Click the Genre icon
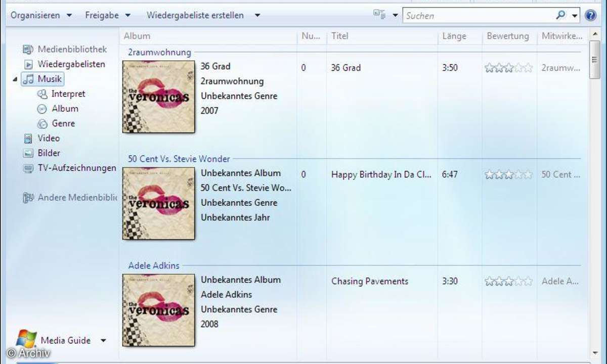Screen dimensions: 607x364 42,123
